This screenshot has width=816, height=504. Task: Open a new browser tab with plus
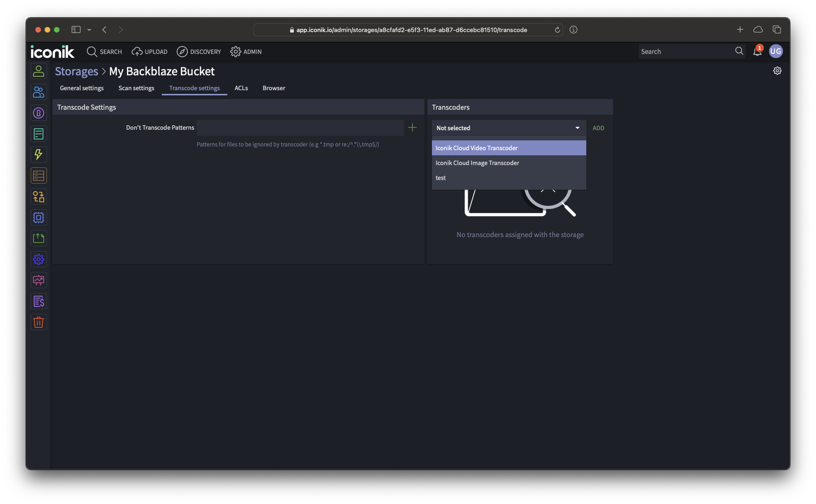point(740,30)
